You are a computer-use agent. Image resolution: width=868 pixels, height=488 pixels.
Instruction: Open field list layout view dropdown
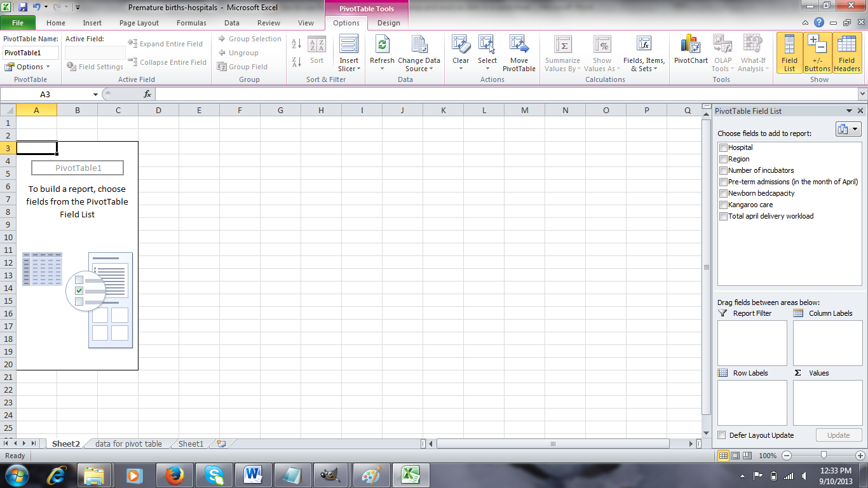click(x=848, y=129)
